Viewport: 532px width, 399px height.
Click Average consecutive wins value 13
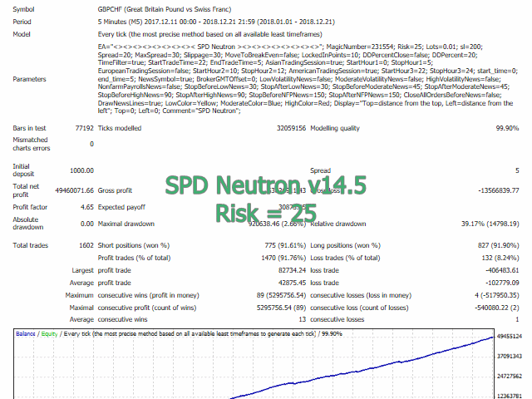tap(302, 319)
